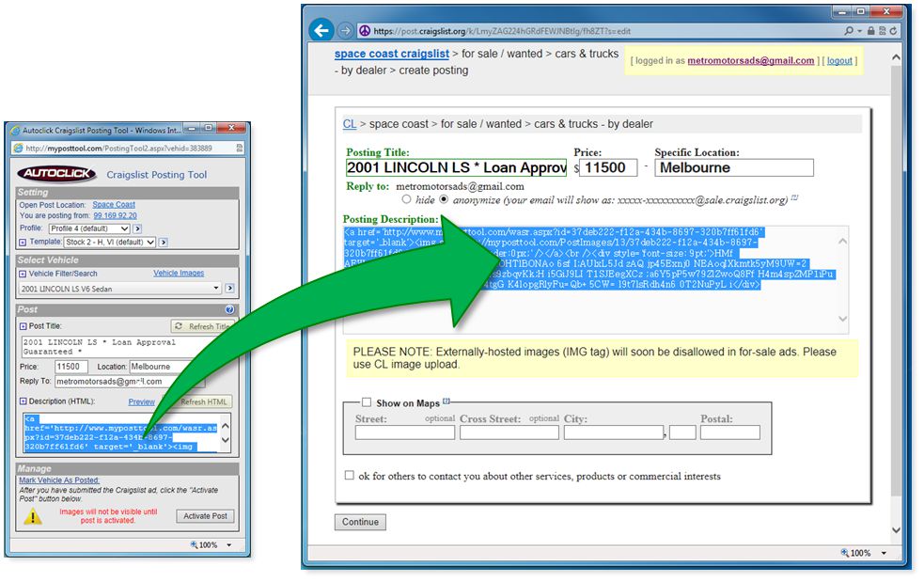
Task: Click the Autoclick logo in the posting tool
Action: (x=57, y=173)
